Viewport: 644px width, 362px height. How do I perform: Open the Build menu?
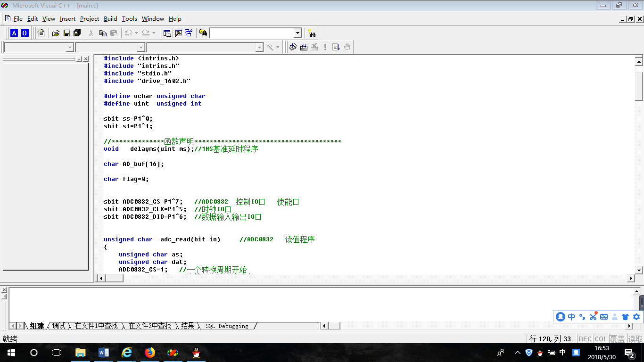coord(110,19)
